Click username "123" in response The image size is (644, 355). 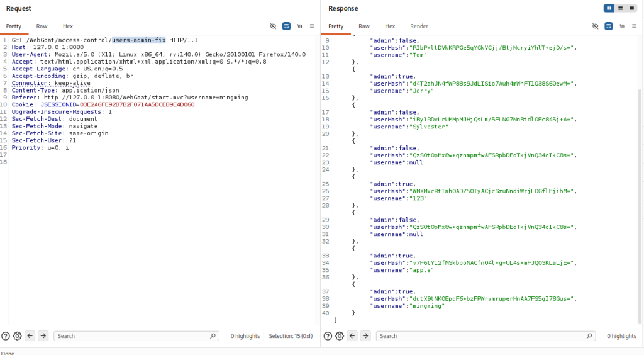tap(418, 198)
